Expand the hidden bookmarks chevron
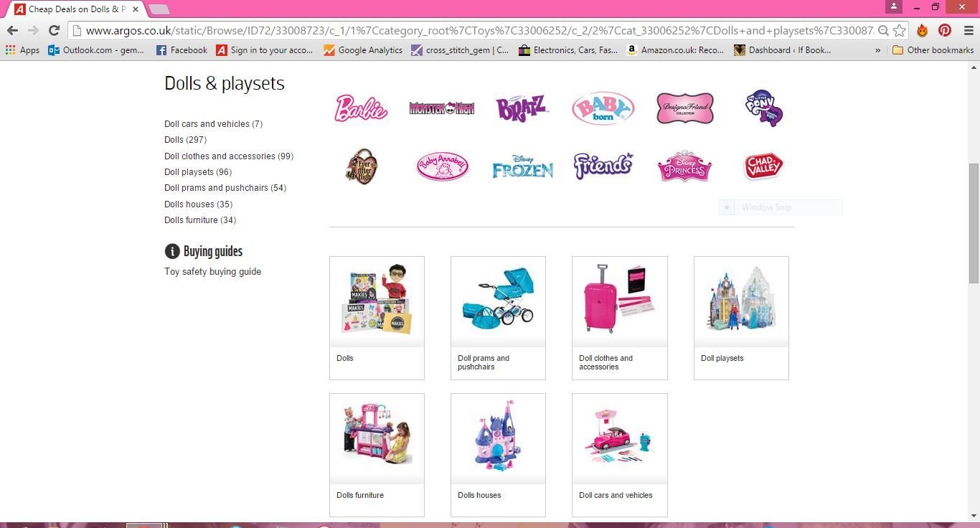980x528 pixels. (x=878, y=50)
